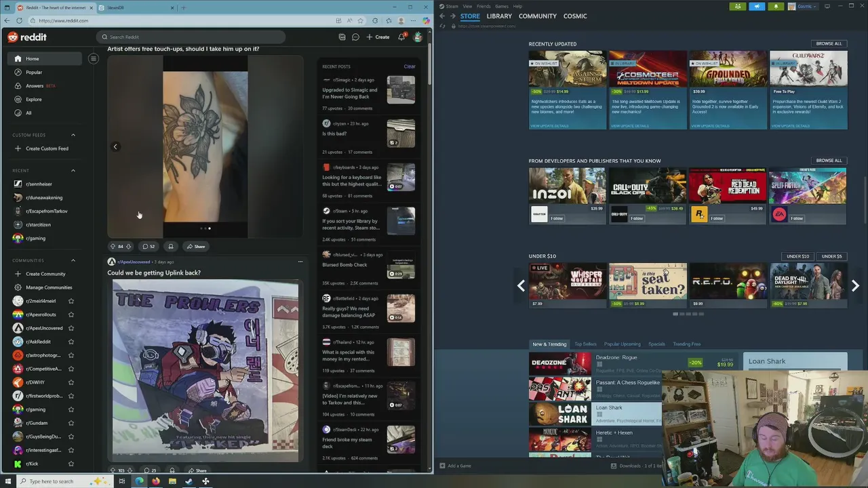This screenshot has width=868, height=488.
Task: Collapse the Recent section in Reddit
Action: tap(73, 171)
